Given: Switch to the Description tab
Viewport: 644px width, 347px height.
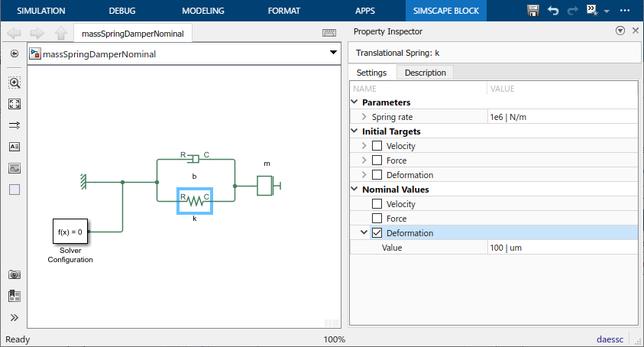Looking at the screenshot, I should click(426, 73).
